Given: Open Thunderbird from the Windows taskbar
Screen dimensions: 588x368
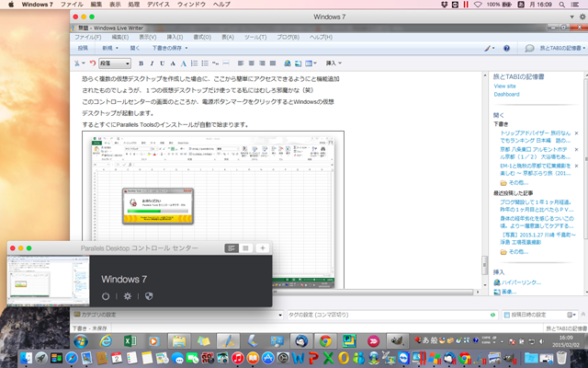Looking at the screenshot, I should pos(301,341).
